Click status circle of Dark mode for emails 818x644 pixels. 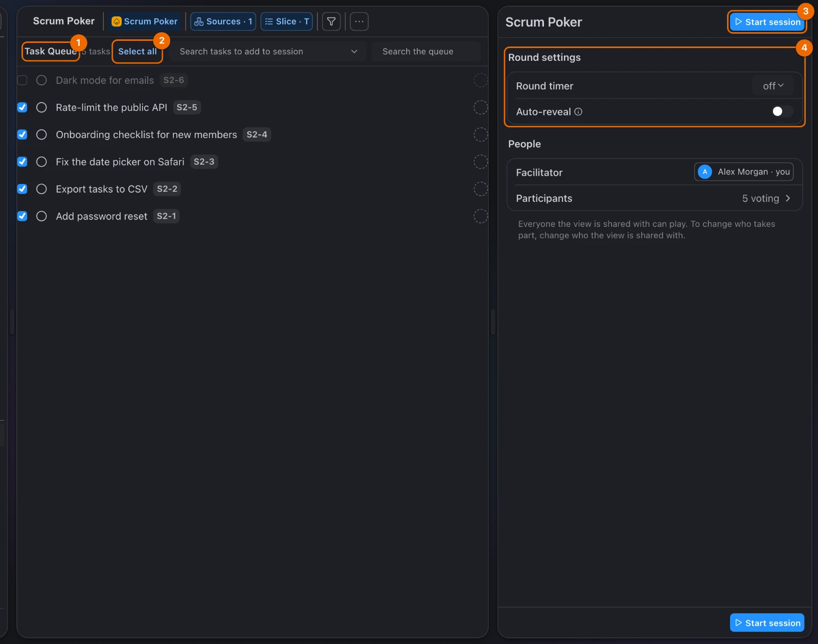click(x=42, y=80)
